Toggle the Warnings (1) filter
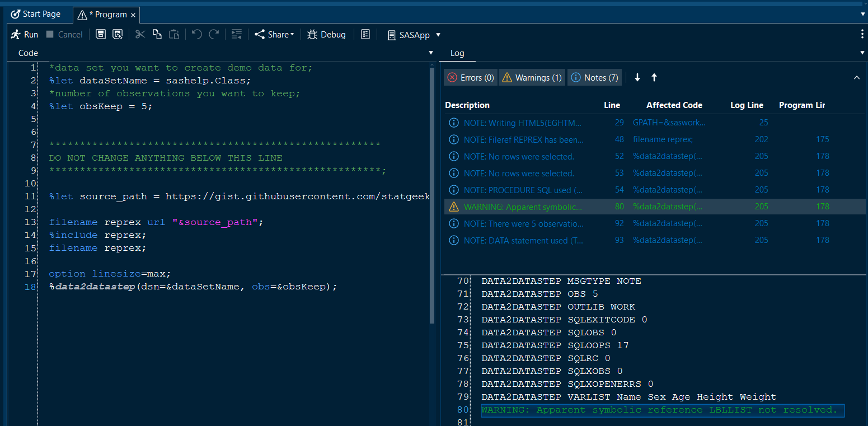 [532, 78]
